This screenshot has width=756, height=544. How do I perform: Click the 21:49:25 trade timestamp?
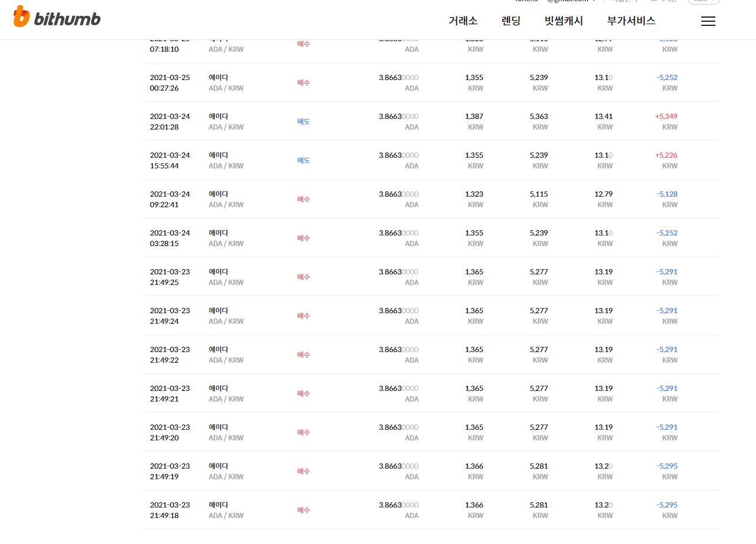point(164,283)
